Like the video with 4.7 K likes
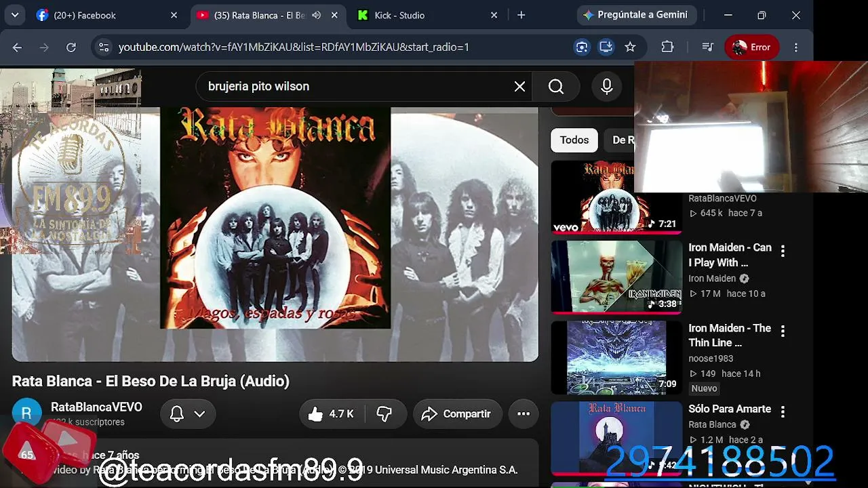 pyautogui.click(x=331, y=413)
